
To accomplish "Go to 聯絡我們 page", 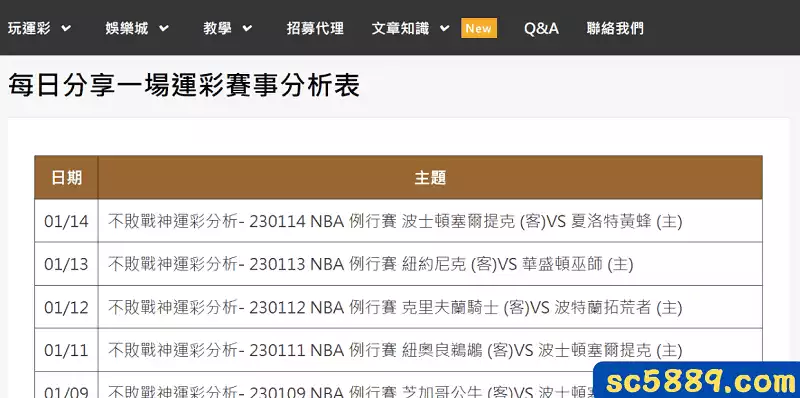I will (x=615, y=28).
